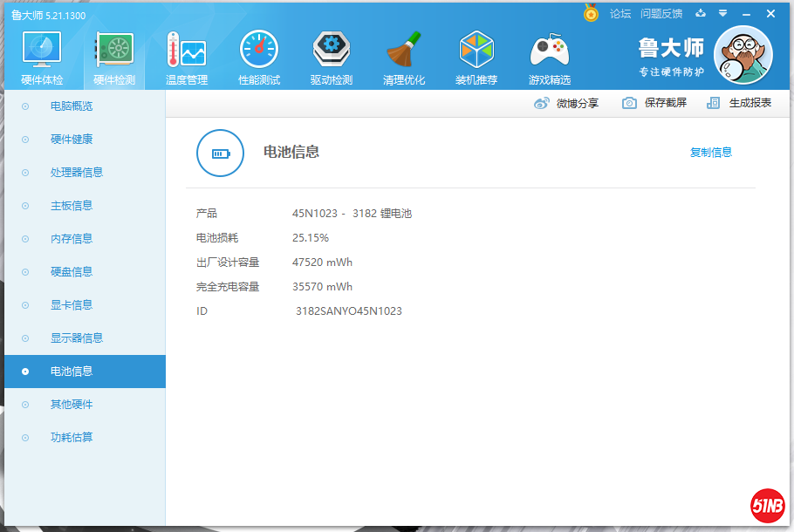Generate a report with 生成报表
The image size is (794, 532).
740,103
